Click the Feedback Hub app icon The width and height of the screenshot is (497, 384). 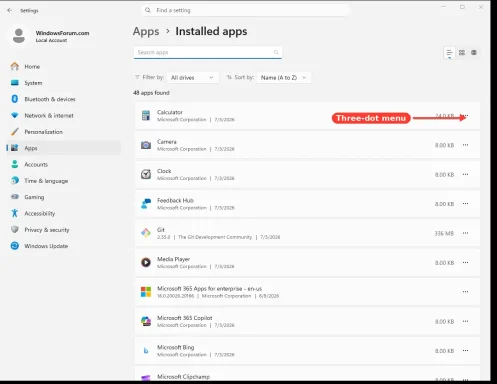(x=146, y=204)
